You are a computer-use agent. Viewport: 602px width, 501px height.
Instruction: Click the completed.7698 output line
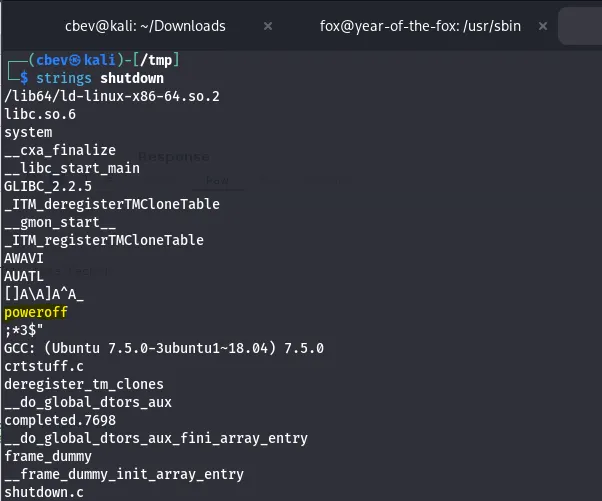coord(60,420)
